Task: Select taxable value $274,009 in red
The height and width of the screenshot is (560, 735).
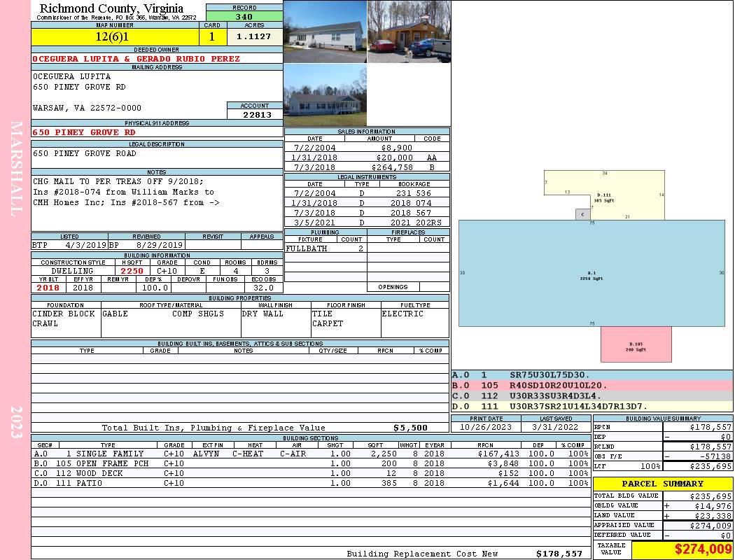Action: 703,549
